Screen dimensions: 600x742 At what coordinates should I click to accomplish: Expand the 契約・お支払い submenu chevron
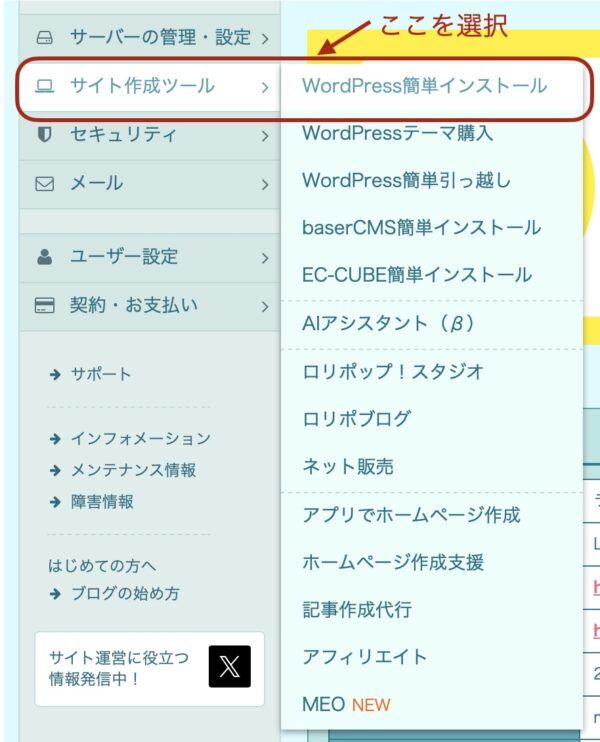pos(264,306)
